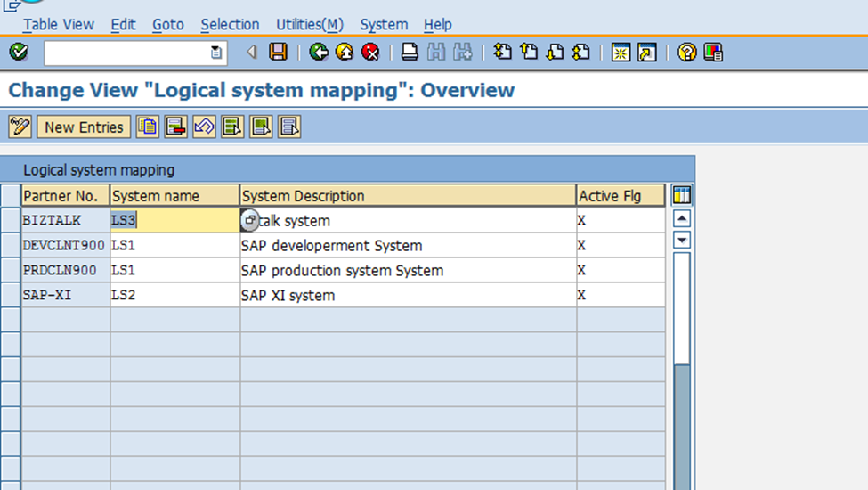Screen dimensions: 868x490
Task: Click the System name column header
Action: tap(174, 196)
